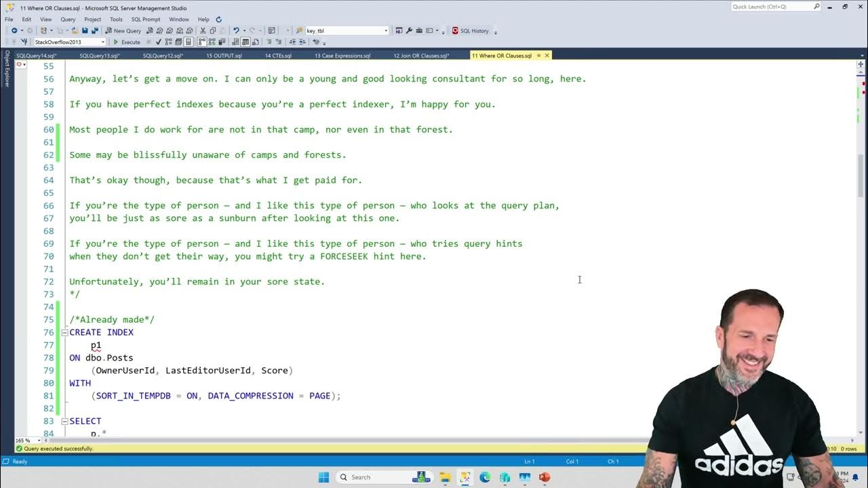Execute the current query
Image resolution: width=868 pixels, height=488 pixels.
[127, 42]
